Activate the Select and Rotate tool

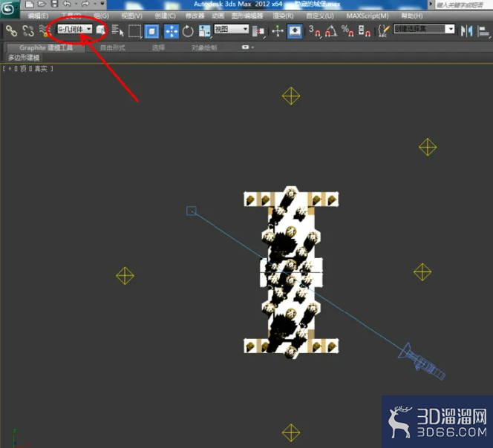pos(188,31)
